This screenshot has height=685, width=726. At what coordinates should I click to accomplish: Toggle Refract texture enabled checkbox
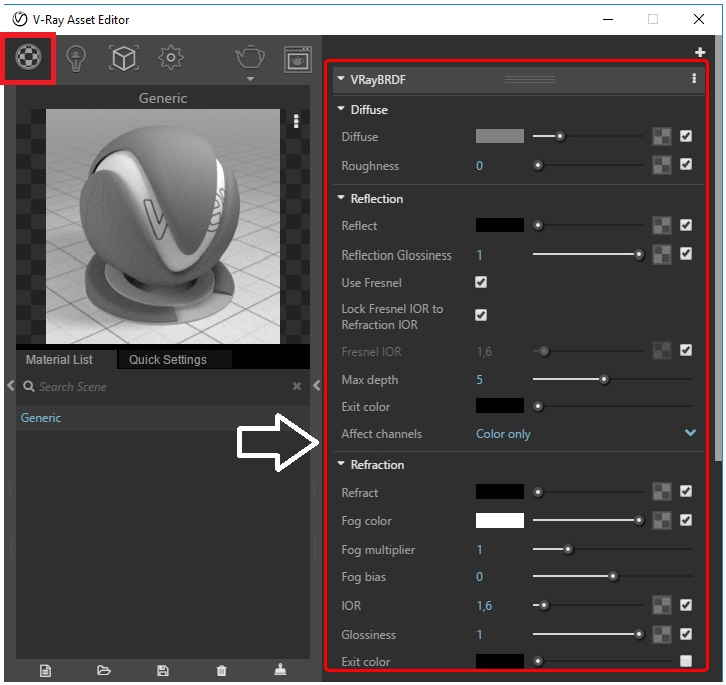tap(686, 491)
